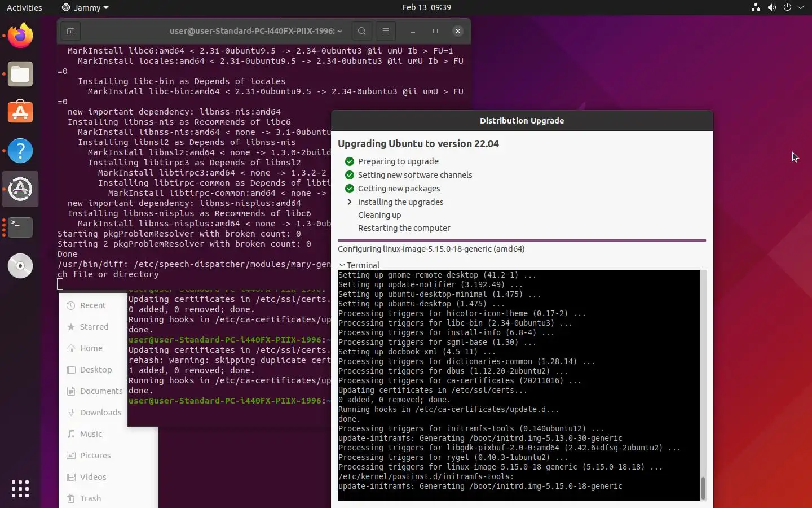Click the upgrade progress bar
Viewport: 812px width, 508px height.
tap(522, 240)
